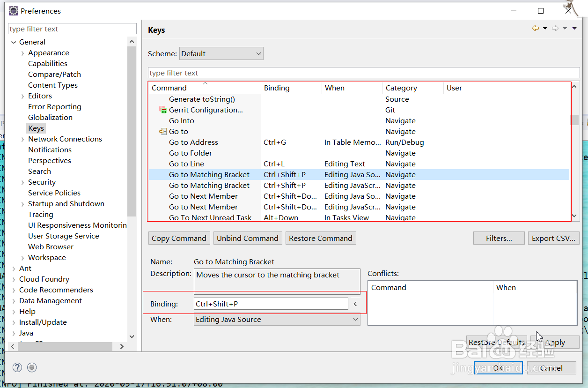588x388 pixels.
Task: Focus the Keys command filter text field
Action: pyautogui.click(x=364, y=73)
